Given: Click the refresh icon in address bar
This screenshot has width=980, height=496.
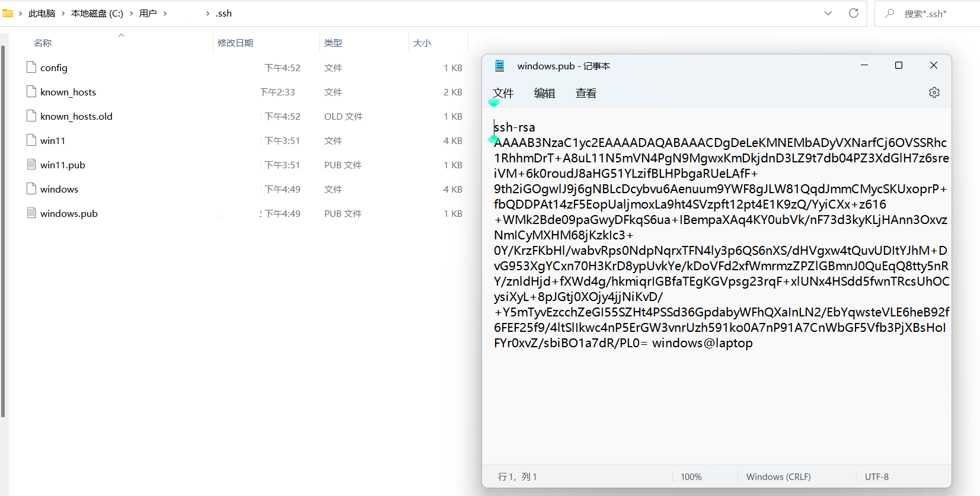Looking at the screenshot, I should click(853, 13).
